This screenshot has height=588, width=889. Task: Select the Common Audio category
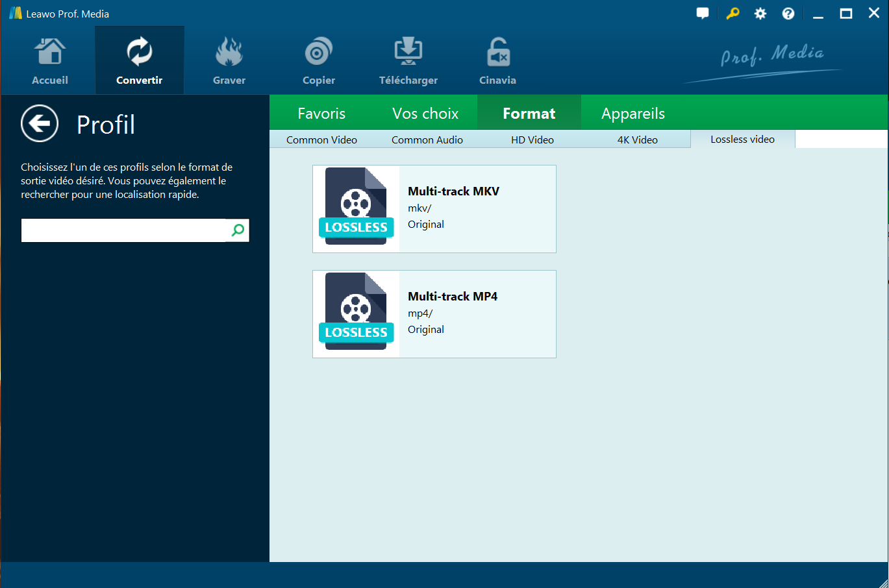coord(427,140)
